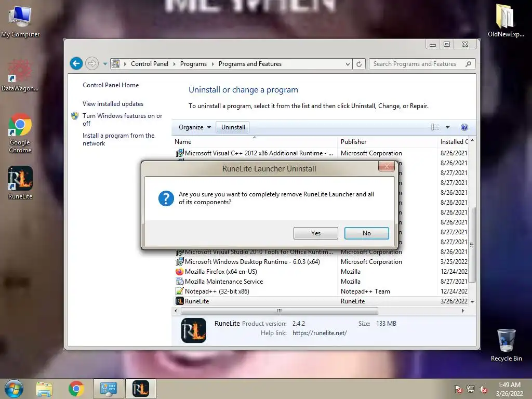Click the horizontal scrollbar thumb

[279, 311]
